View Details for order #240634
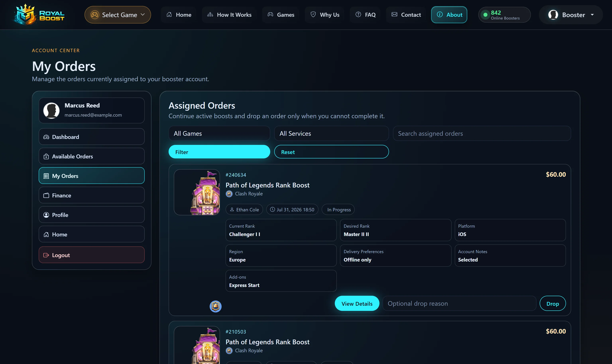 [357, 303]
